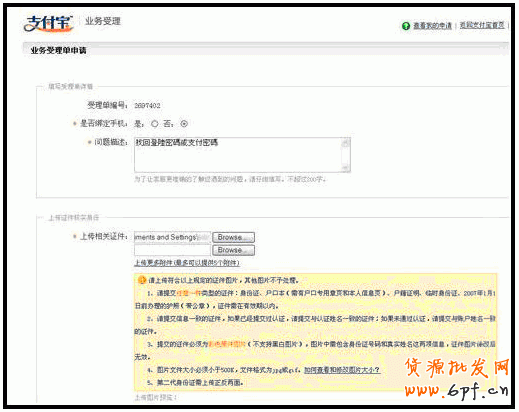Screen dimensions: 519x412
Task: Click the orange warning icon in notice box
Action: pyautogui.click(x=142, y=280)
